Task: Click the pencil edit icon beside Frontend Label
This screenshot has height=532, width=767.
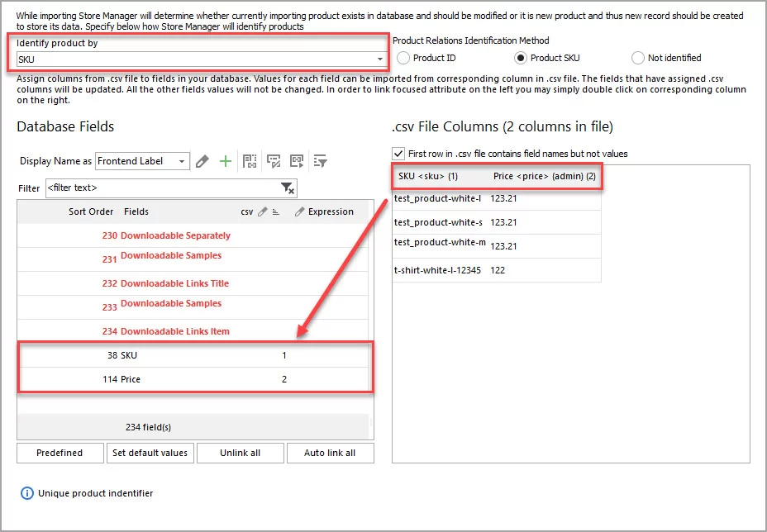Action: (x=202, y=161)
